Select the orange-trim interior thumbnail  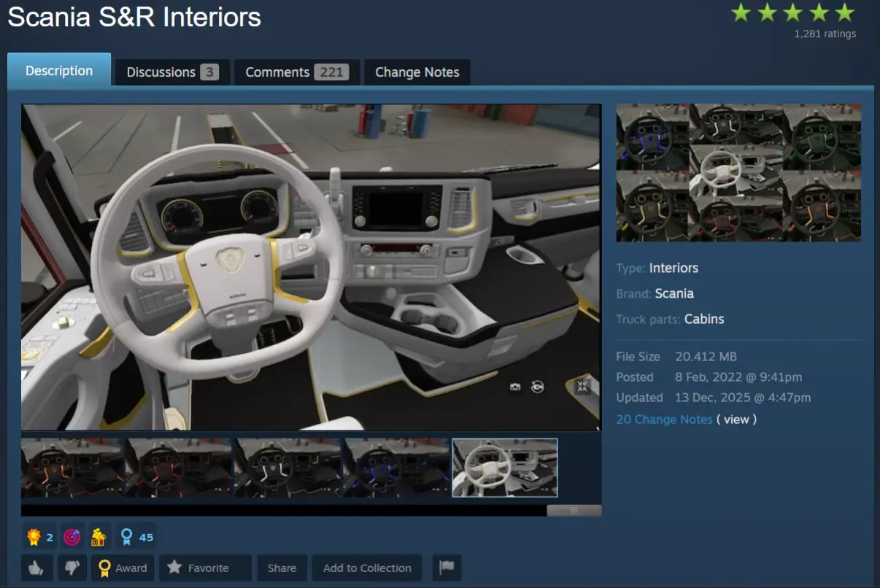(72, 468)
